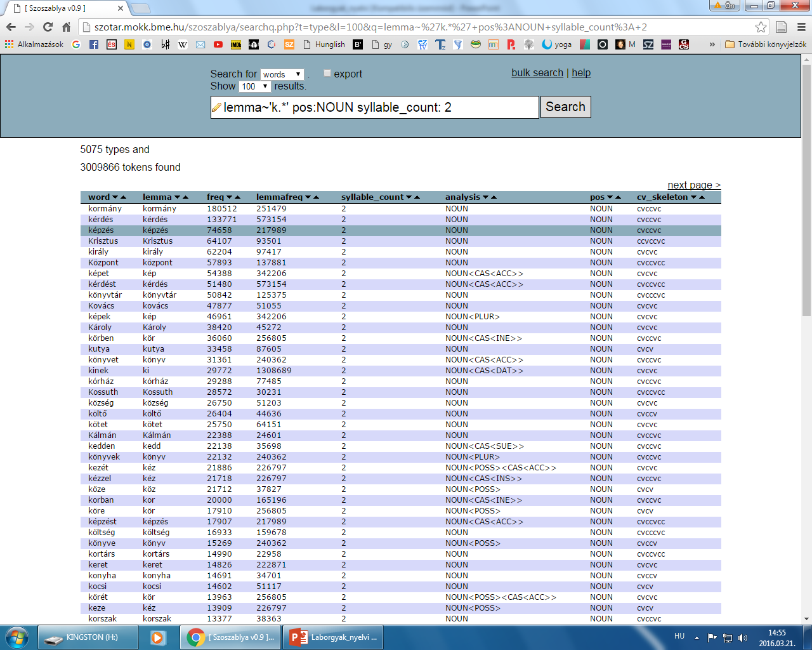This screenshot has height=650, width=812.
Task: Click into the lemma query input field
Action: pyautogui.click(x=375, y=107)
